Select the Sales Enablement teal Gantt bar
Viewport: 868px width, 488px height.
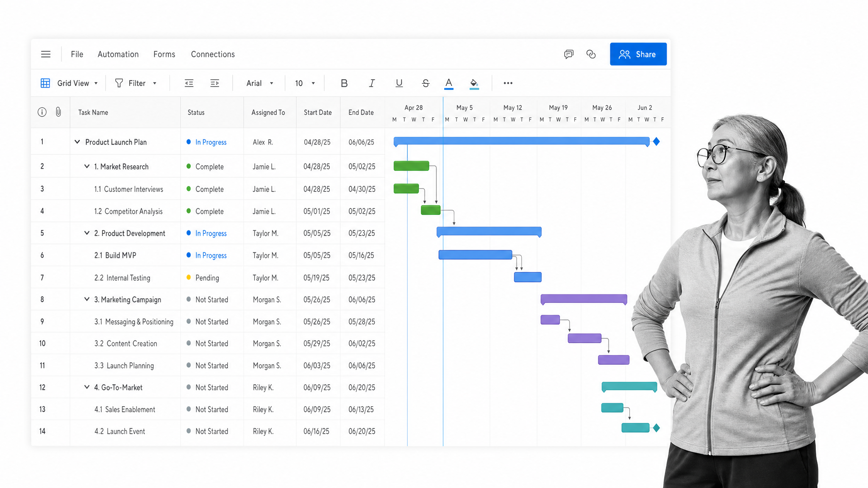click(x=612, y=408)
